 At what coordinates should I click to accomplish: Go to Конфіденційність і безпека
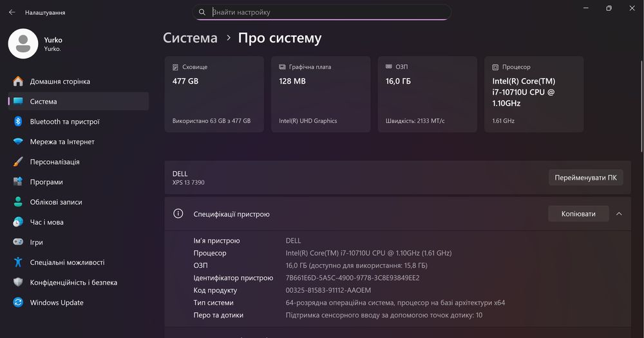point(79,282)
